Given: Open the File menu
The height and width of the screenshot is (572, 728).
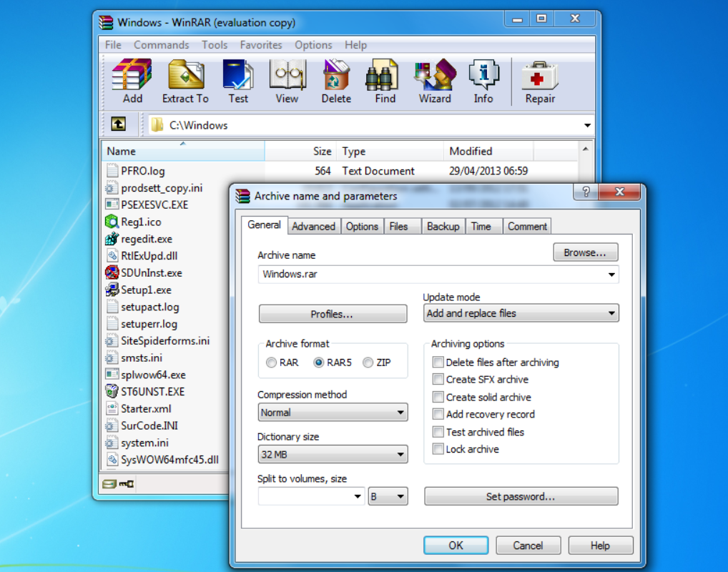Looking at the screenshot, I should point(113,45).
